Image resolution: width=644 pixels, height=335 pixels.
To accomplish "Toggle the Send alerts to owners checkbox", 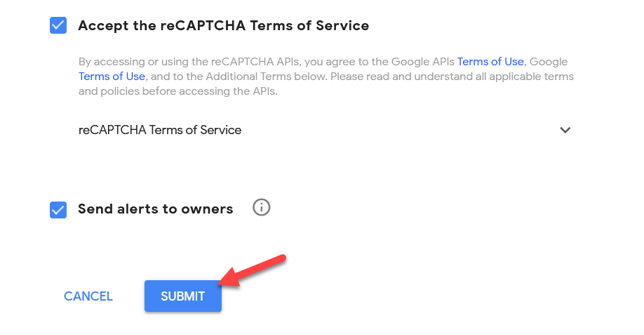I will tap(58, 209).
